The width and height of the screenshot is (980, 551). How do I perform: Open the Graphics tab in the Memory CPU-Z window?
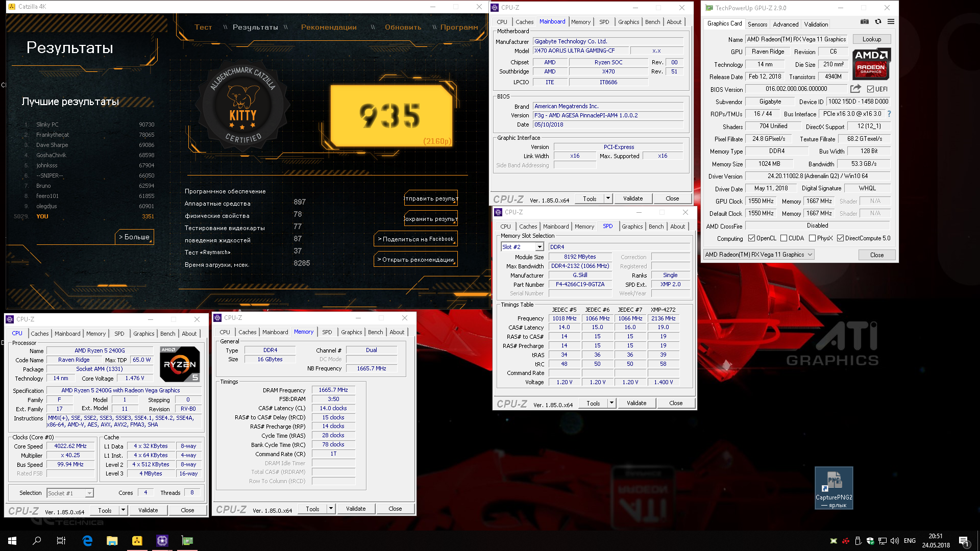coord(351,332)
